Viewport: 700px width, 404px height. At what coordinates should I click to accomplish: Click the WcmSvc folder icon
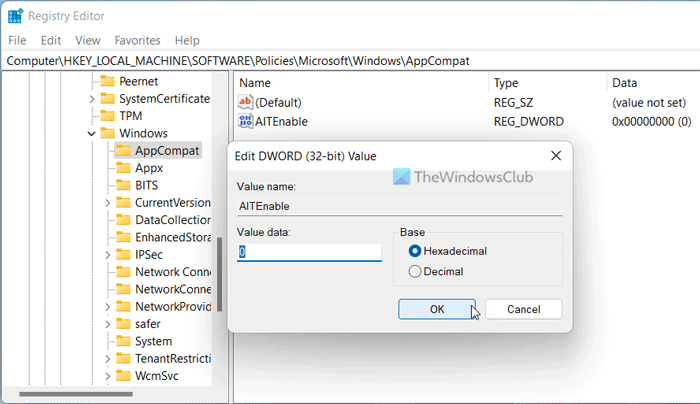pyautogui.click(x=124, y=375)
